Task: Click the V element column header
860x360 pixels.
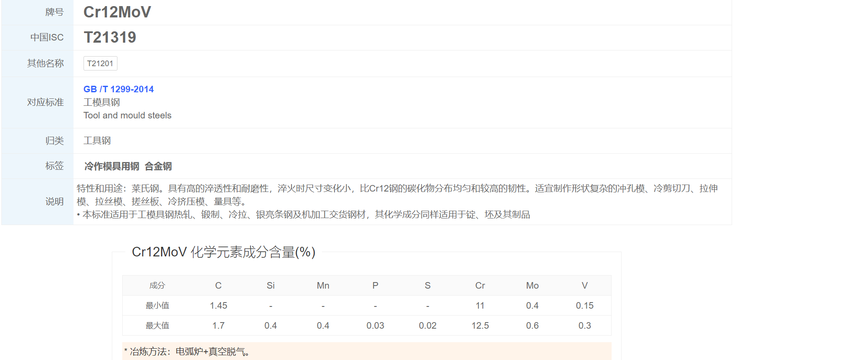Action: click(585, 285)
